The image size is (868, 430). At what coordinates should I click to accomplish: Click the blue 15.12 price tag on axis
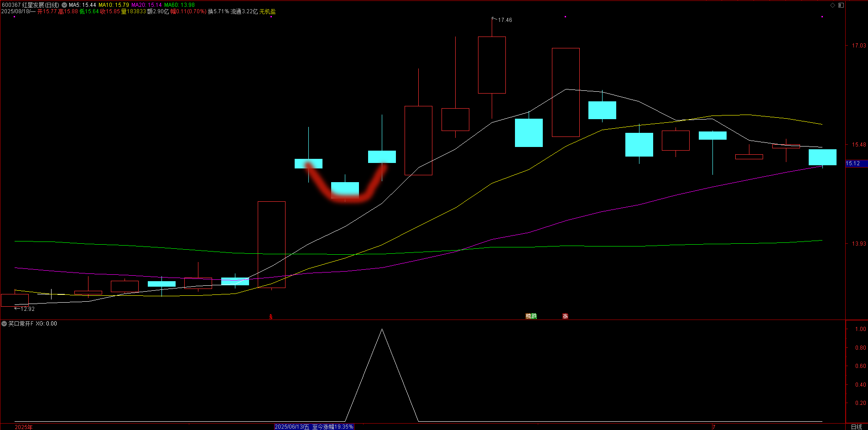click(x=853, y=163)
